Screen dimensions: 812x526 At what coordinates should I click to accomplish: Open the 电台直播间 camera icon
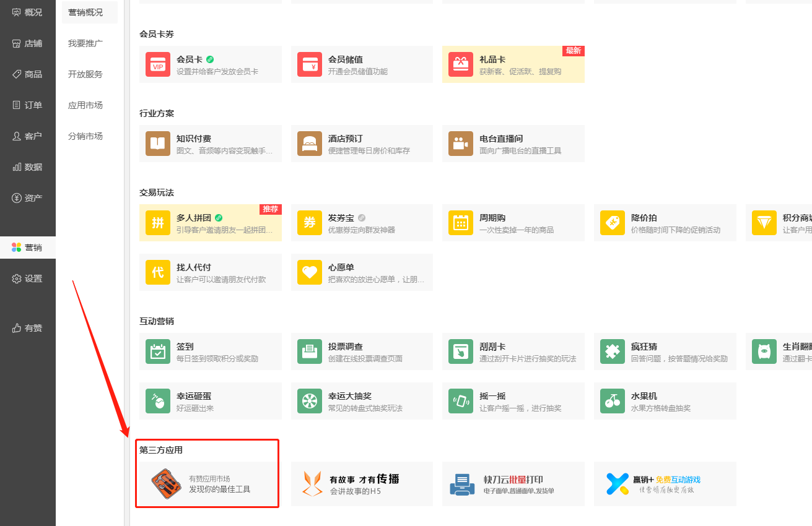[461, 144]
